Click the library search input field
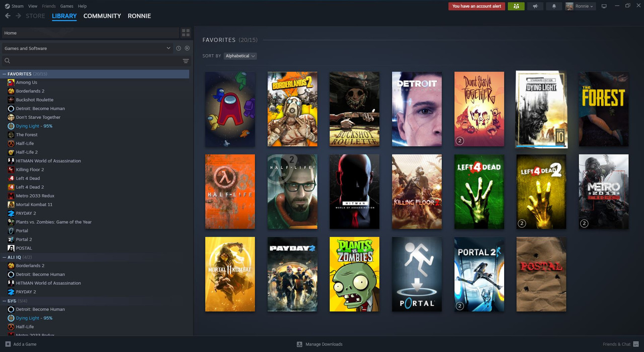Screen dimensions: 644x352 click(96, 61)
